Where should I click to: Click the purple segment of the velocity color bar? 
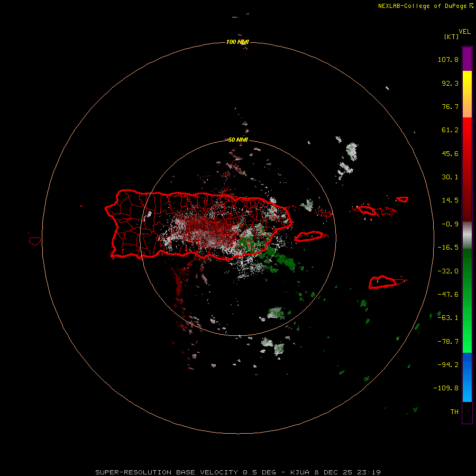(x=467, y=59)
